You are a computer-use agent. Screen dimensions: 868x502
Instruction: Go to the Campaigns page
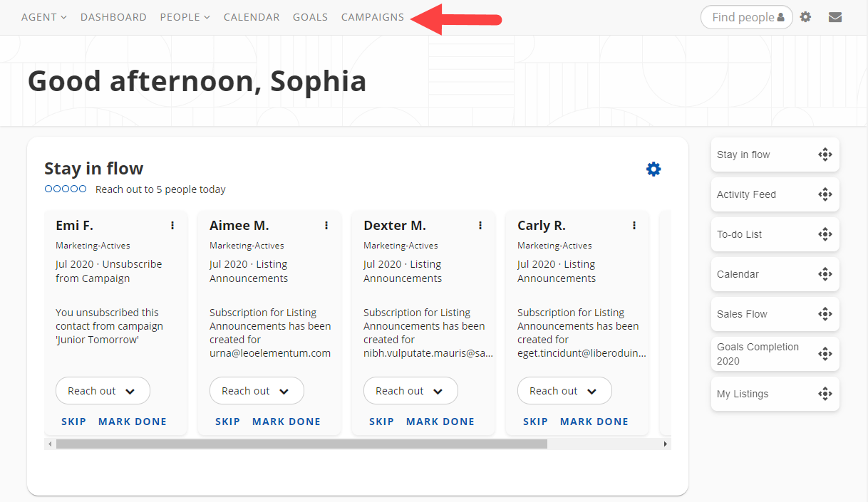pyautogui.click(x=372, y=17)
